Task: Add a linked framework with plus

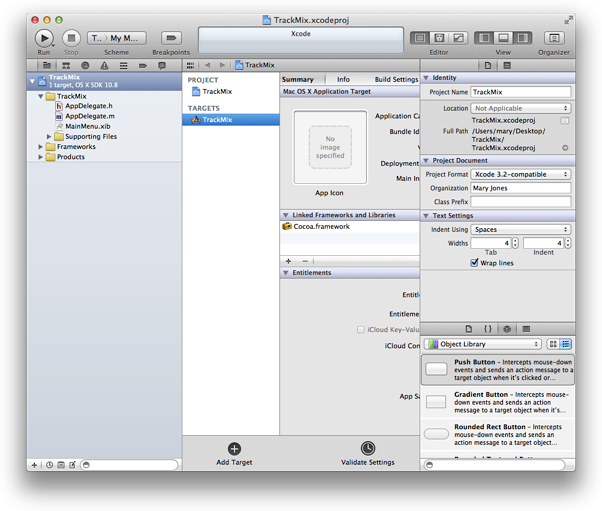Action: (288, 261)
